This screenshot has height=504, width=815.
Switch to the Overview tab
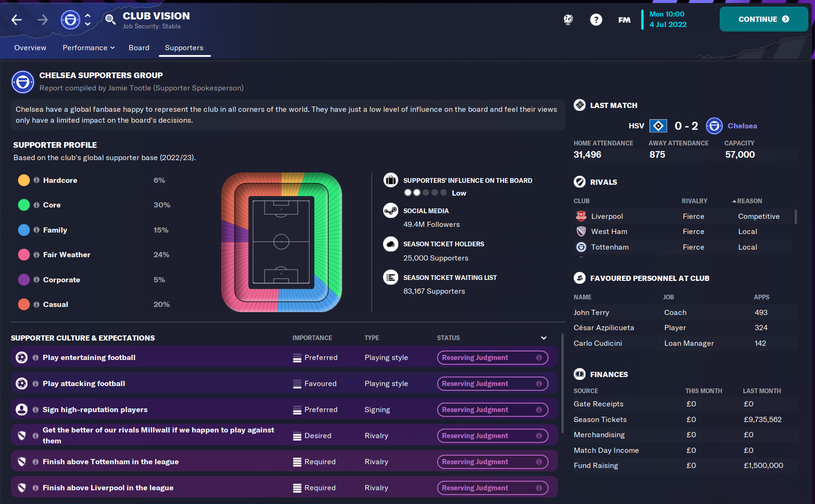click(30, 48)
